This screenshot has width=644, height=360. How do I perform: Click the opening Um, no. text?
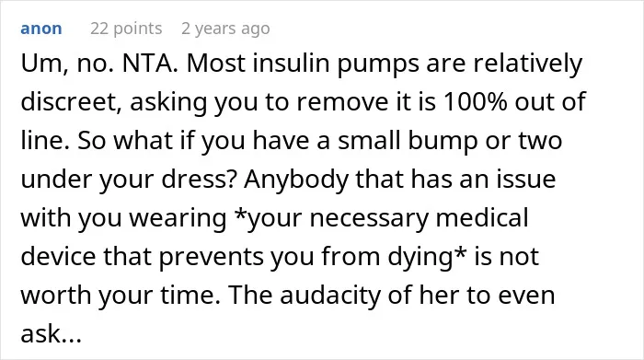click(x=67, y=64)
